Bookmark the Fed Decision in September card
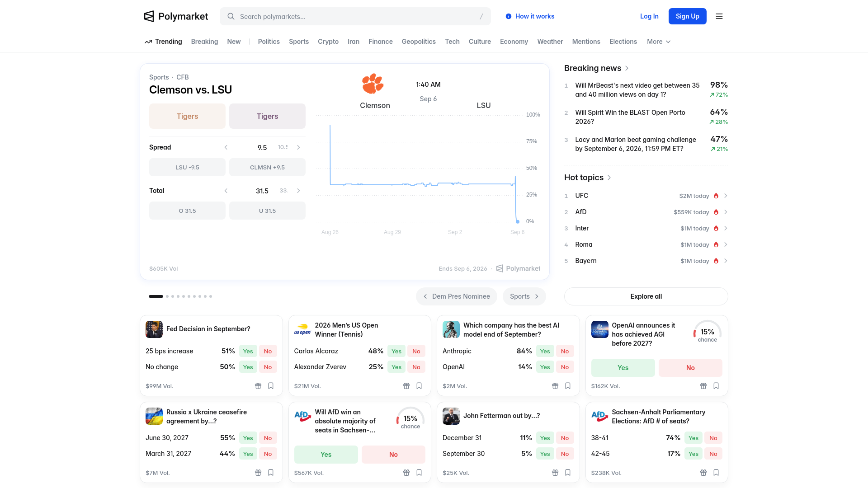Viewport: 868px width, 488px height. pos(271,386)
